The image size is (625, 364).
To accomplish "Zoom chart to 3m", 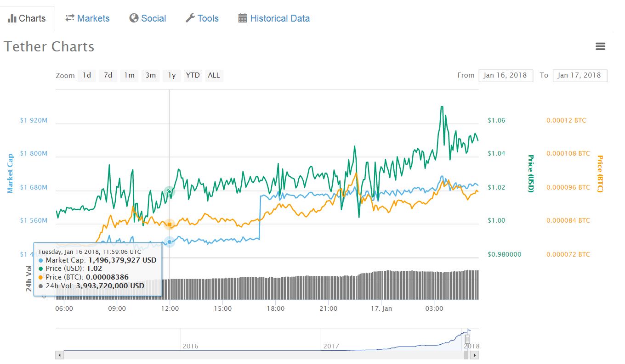I will (x=151, y=75).
